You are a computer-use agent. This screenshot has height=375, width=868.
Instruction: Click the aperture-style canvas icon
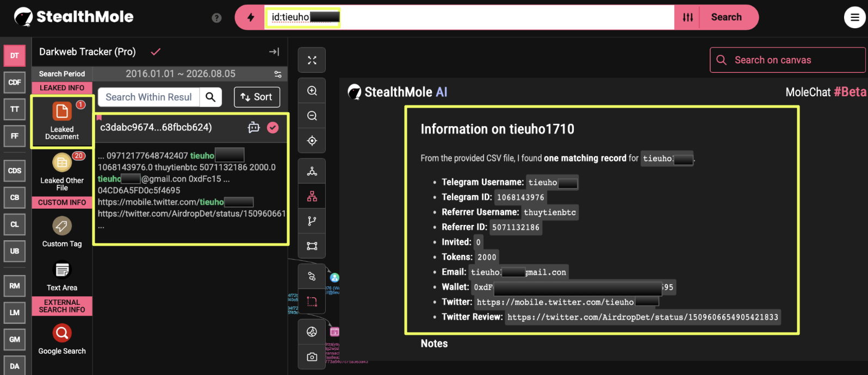(x=312, y=332)
